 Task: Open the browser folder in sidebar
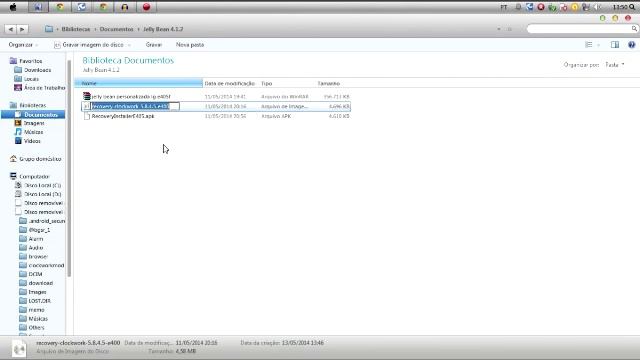tap(38, 256)
